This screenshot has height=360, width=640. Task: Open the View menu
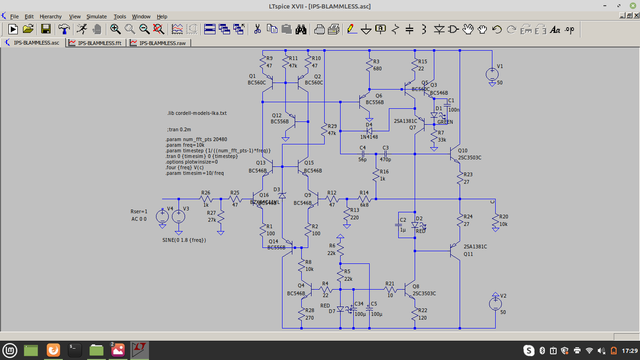[74, 16]
